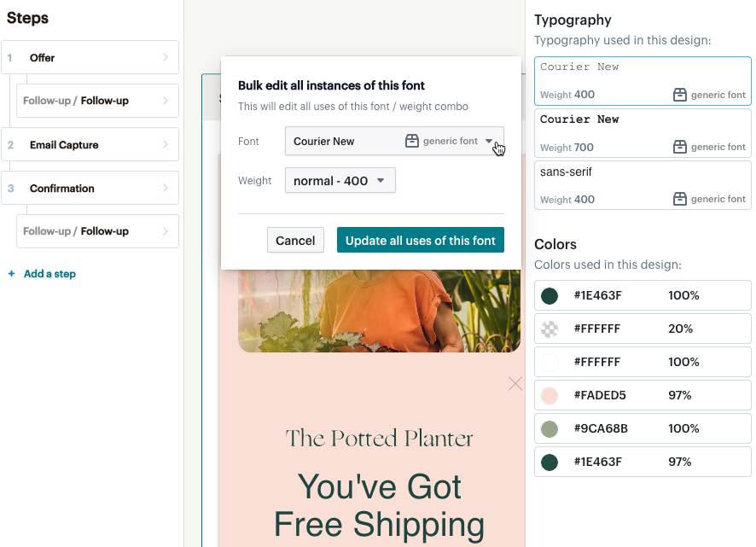Cancel the bulk font edit
Viewport: 756px width, 547px height.
point(295,240)
